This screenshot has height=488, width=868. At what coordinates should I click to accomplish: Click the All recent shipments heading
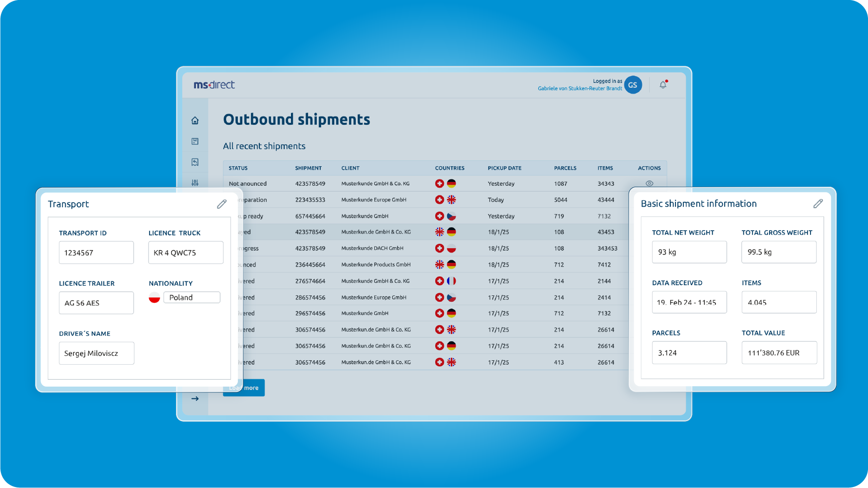[264, 146]
